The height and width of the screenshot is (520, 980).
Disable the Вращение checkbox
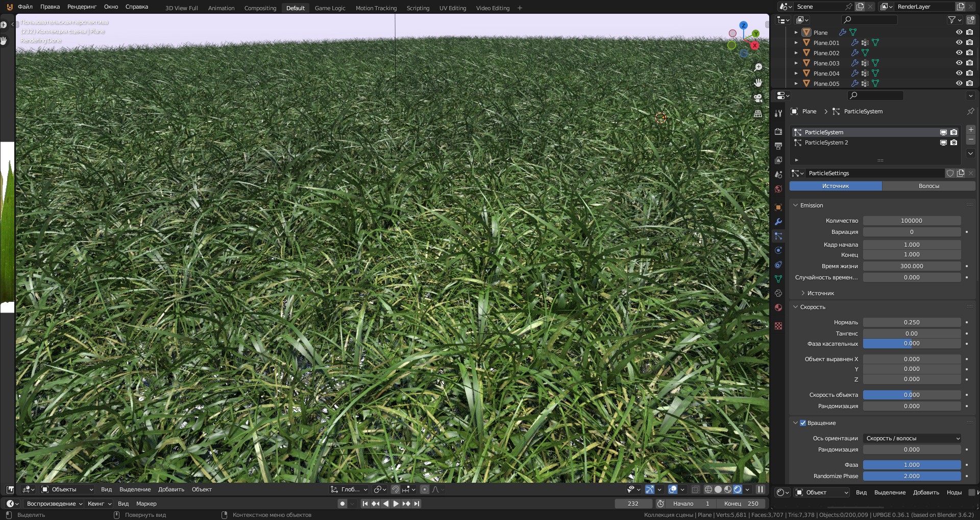pos(803,423)
